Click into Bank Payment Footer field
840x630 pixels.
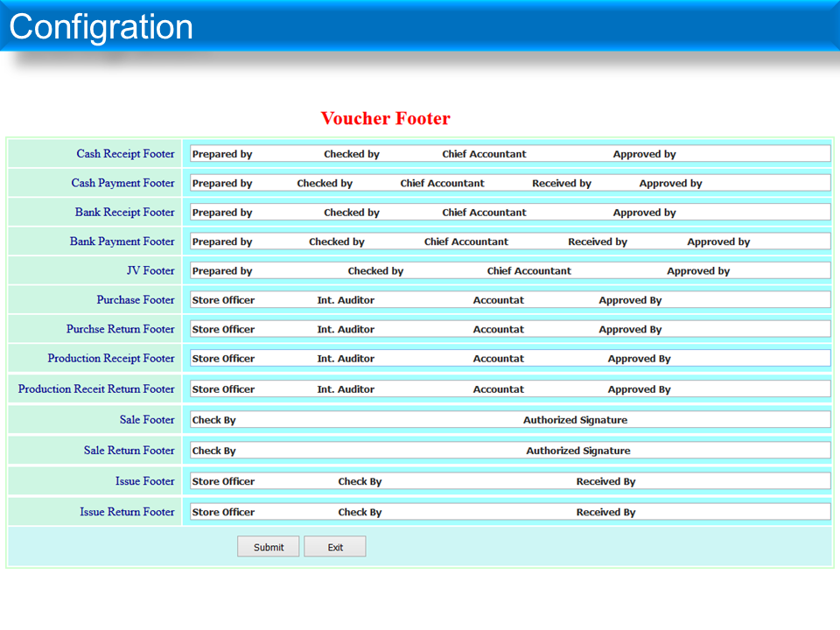pyautogui.click(x=509, y=241)
